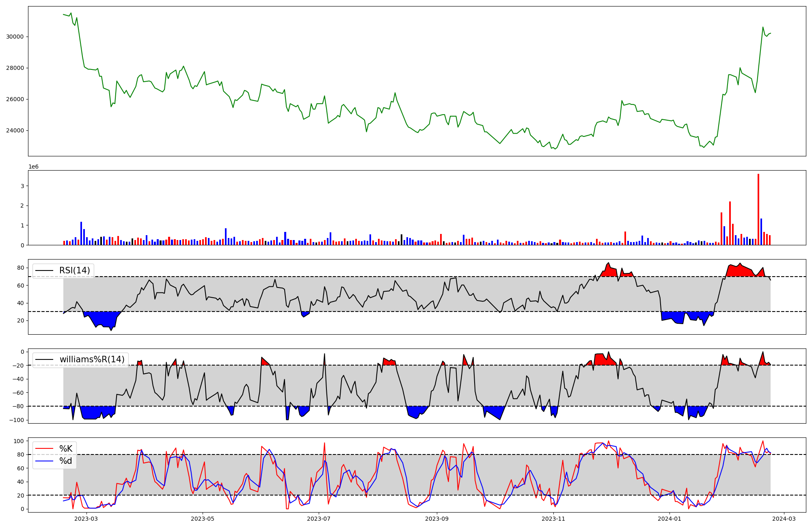Select the 2024-01 date axis label
This screenshot has height=528, width=812.
[x=669, y=519]
